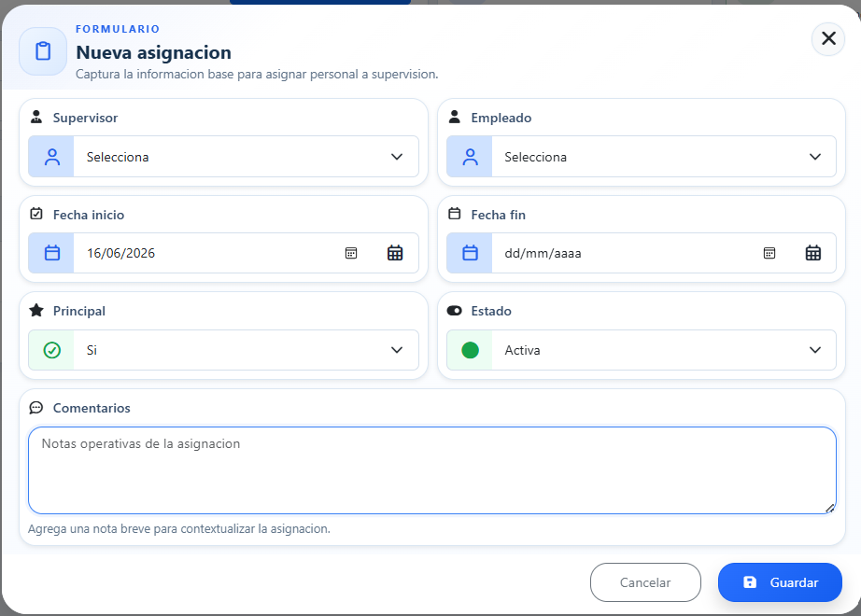This screenshot has width=861, height=616.
Task: Focus the Comentarios notes text area
Action: (432, 470)
